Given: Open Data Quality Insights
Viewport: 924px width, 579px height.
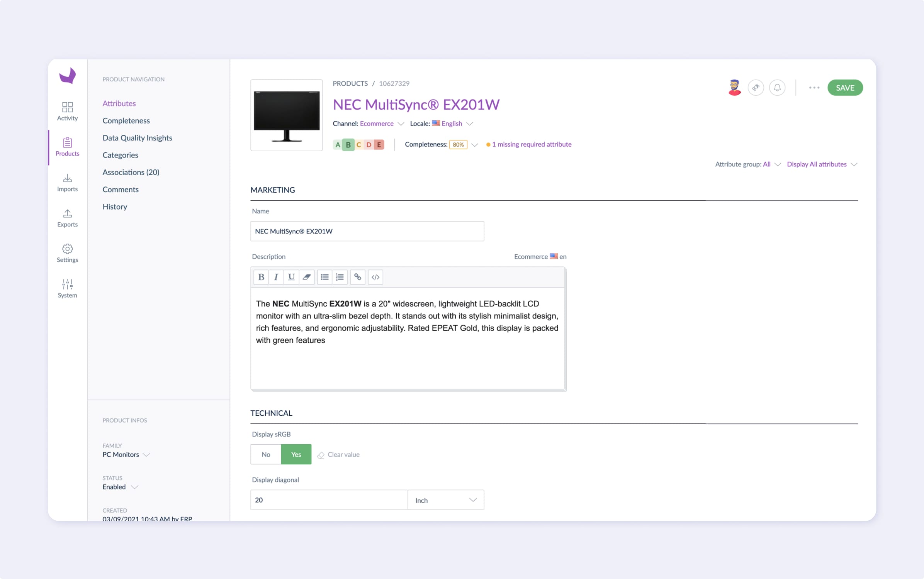Looking at the screenshot, I should pos(137,137).
